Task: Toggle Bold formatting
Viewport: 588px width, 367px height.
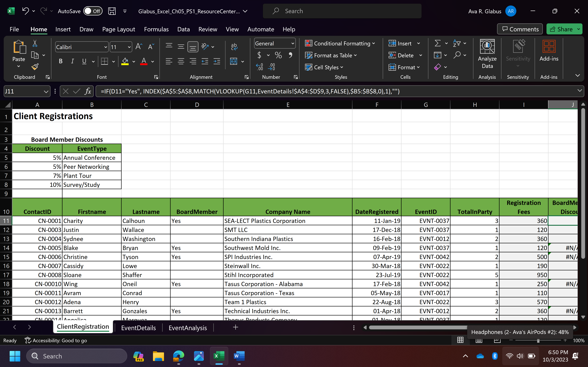Action: (61, 61)
